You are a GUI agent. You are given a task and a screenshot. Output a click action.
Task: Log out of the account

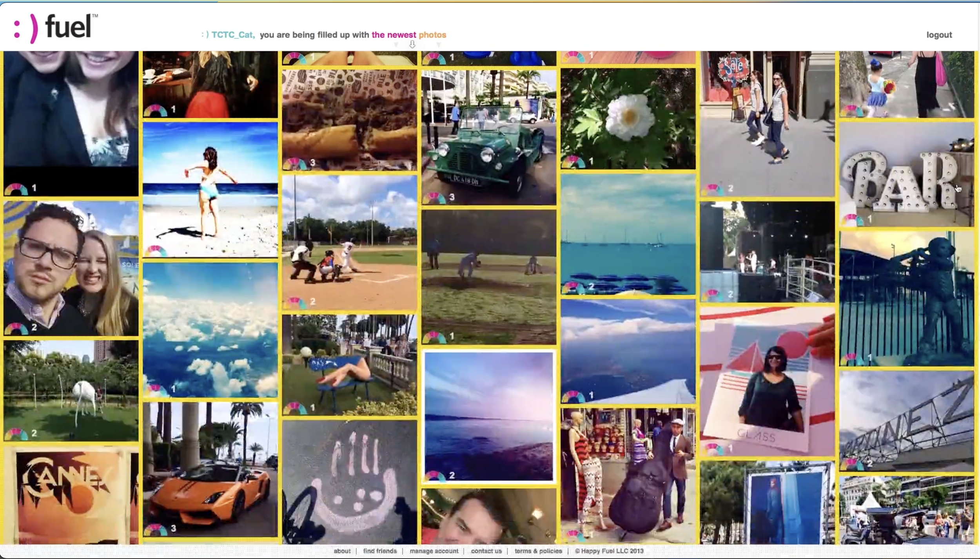(939, 35)
